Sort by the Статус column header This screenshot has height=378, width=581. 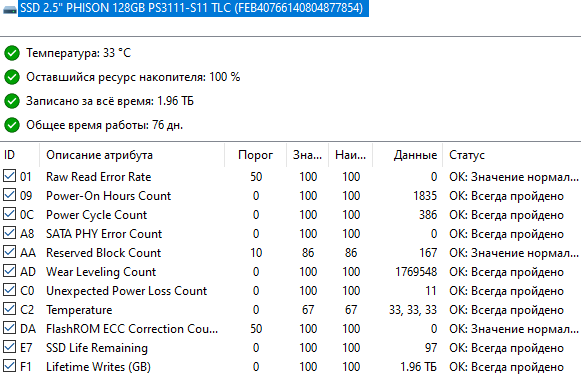coord(512,155)
